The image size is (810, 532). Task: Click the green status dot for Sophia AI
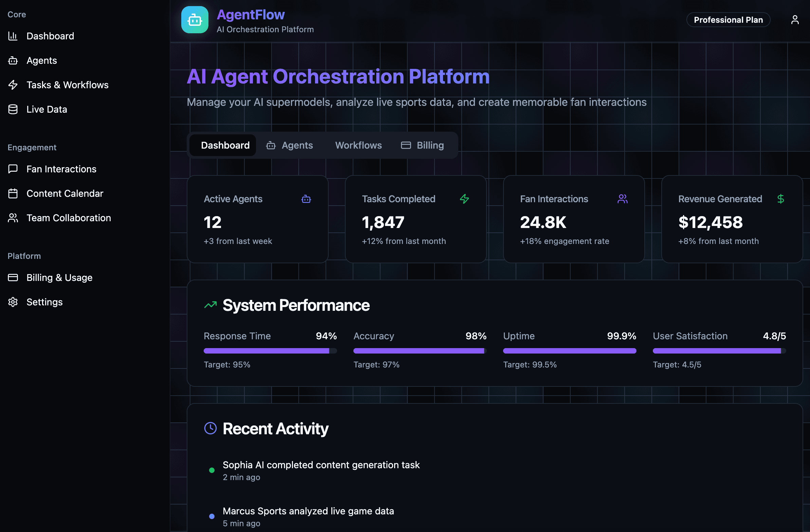[x=212, y=470]
